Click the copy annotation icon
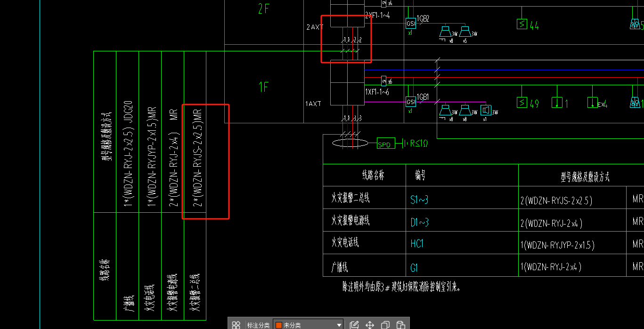 click(x=385, y=325)
